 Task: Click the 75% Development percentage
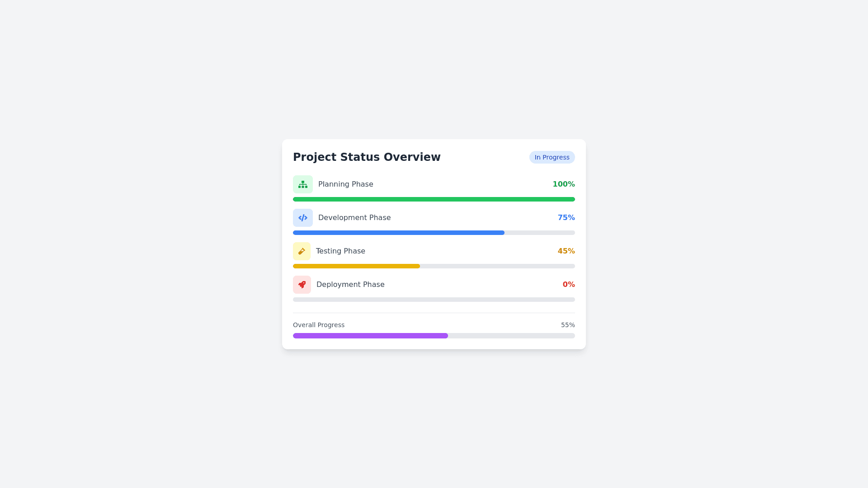click(x=566, y=218)
